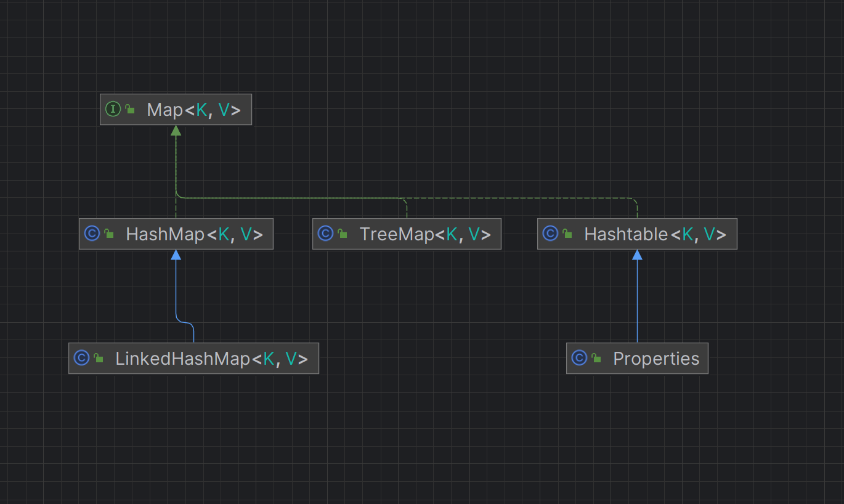Select the TreeMap<K, V> class node
This screenshot has width=844, height=504.
tap(407, 234)
